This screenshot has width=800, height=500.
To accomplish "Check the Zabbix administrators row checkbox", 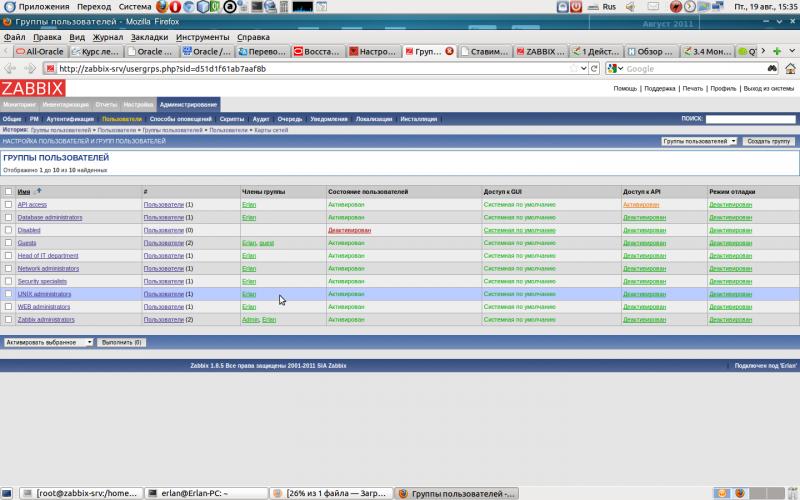I will tap(8, 319).
